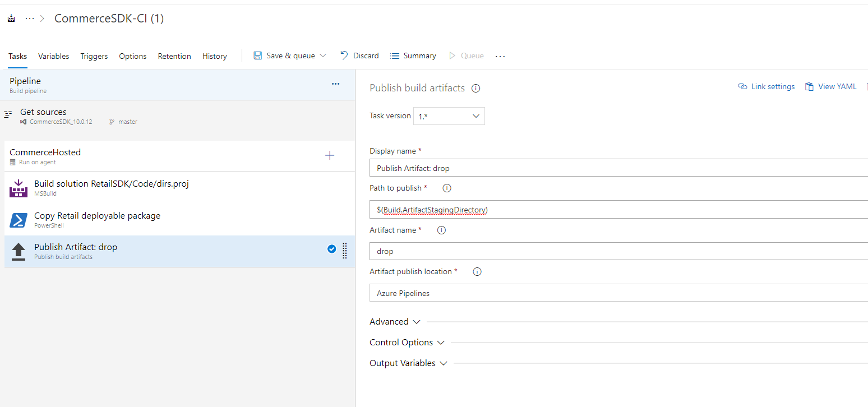Click the master branch label

point(128,122)
